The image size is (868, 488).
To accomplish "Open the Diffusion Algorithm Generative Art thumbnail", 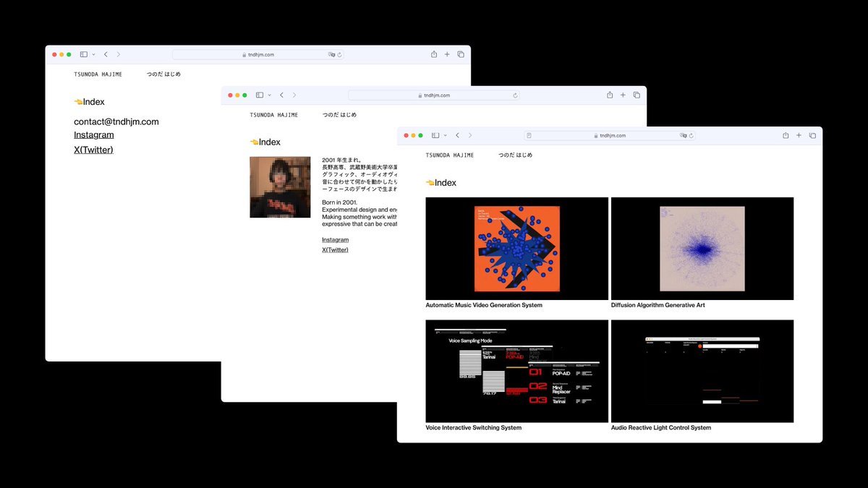I will (702, 249).
